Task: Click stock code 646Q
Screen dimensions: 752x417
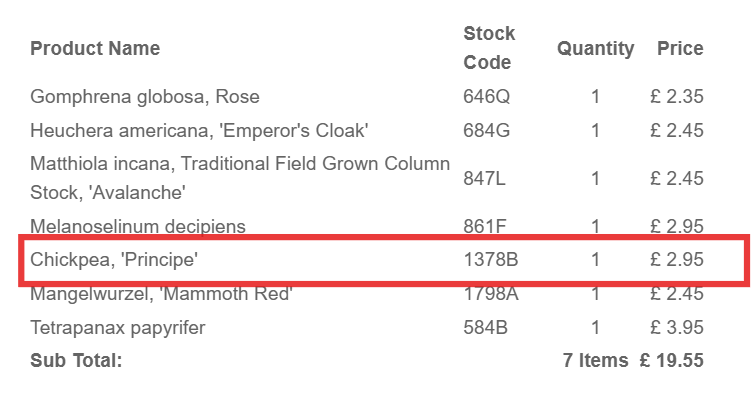Action: [486, 97]
